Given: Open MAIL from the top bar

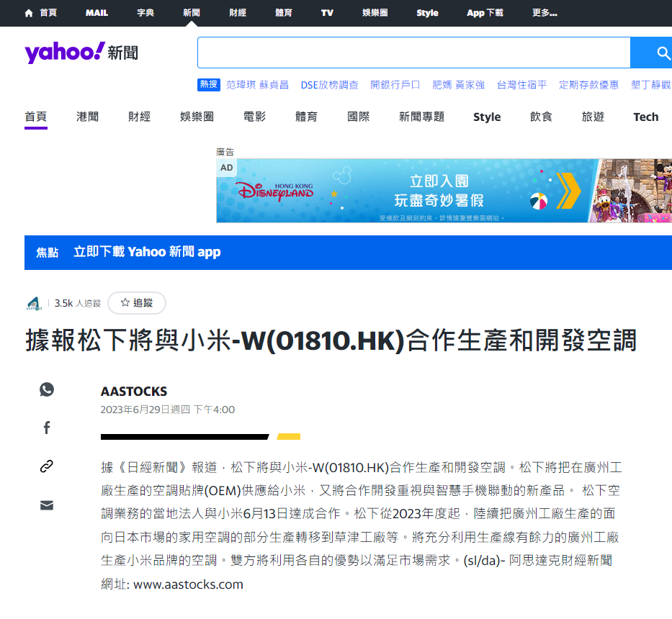Looking at the screenshot, I should click(x=97, y=13).
